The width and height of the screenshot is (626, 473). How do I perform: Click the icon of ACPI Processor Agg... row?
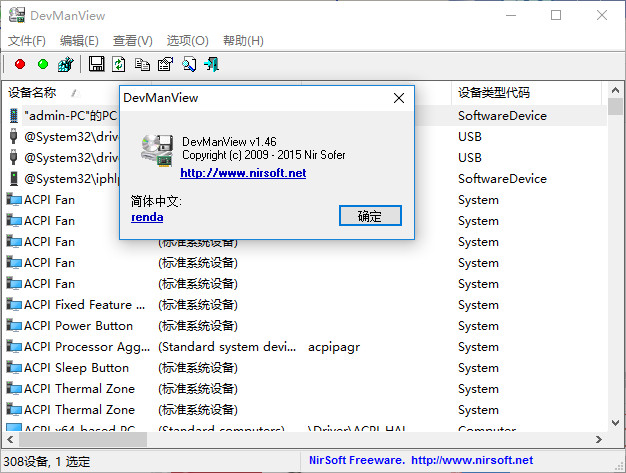14,346
